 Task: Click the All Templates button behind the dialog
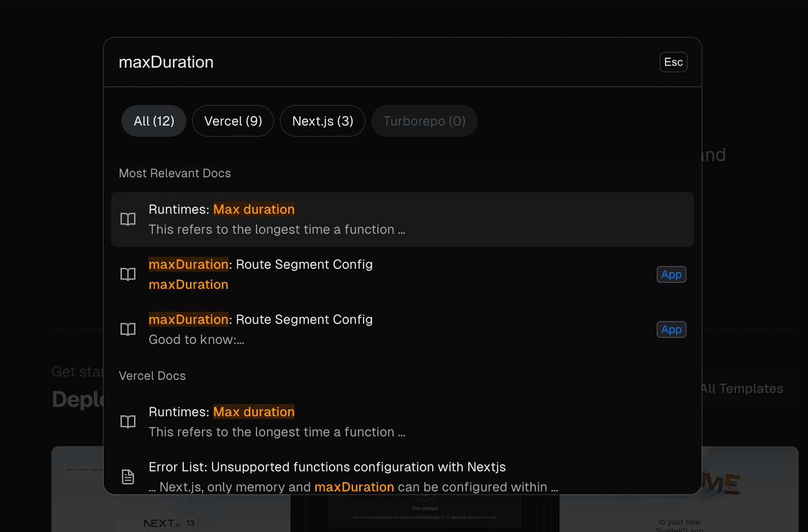pyautogui.click(x=747, y=388)
